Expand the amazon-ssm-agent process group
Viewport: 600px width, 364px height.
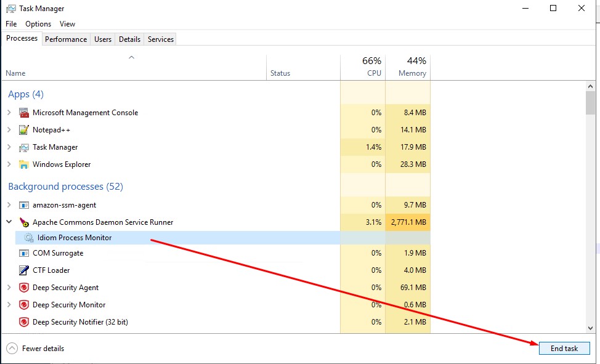[x=9, y=204]
